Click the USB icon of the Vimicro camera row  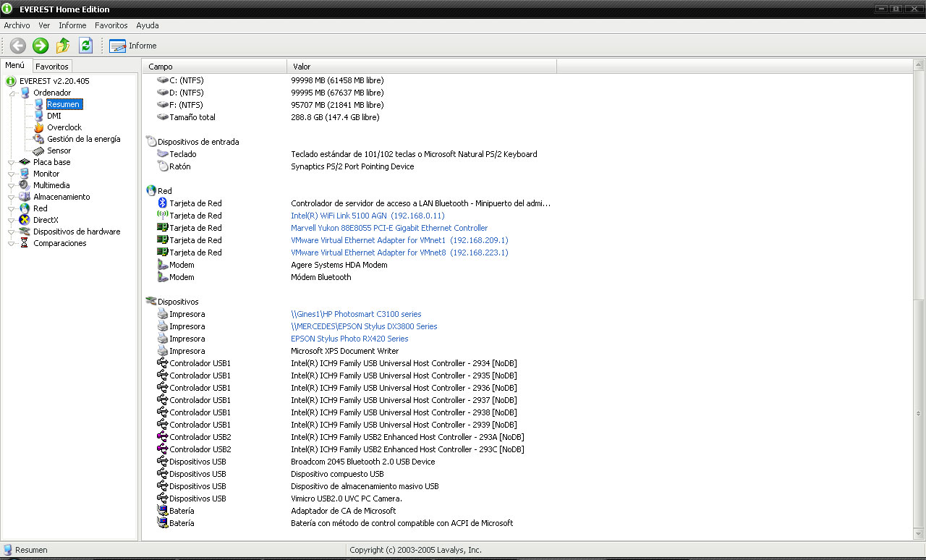click(x=163, y=499)
